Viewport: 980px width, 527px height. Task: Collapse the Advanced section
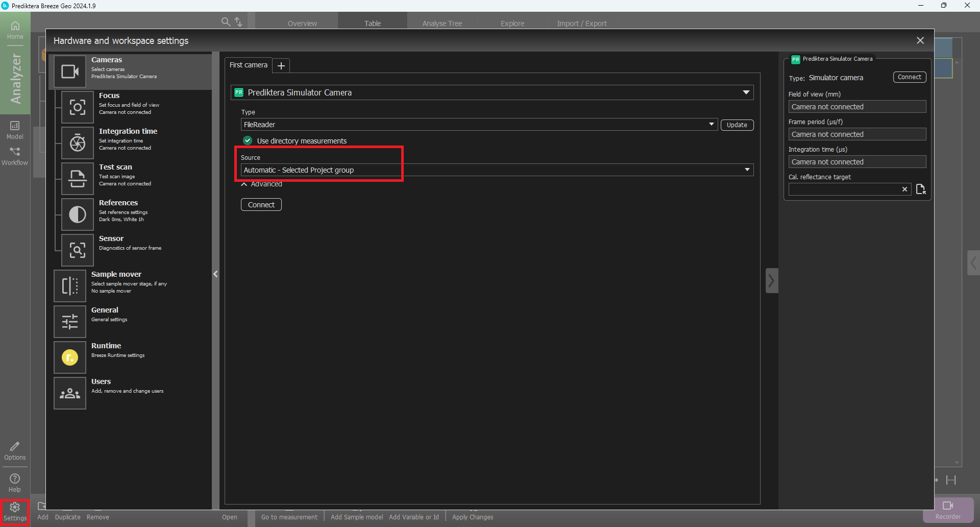click(244, 184)
